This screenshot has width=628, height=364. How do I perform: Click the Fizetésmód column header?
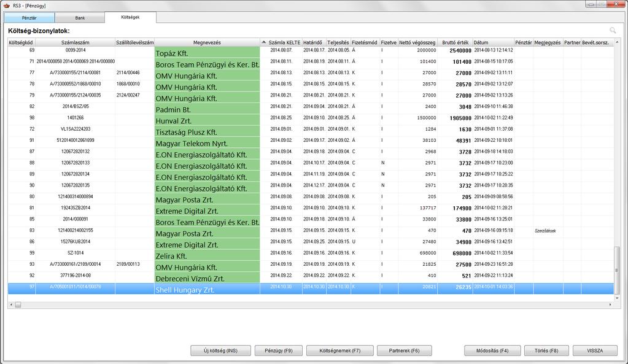pyautogui.click(x=365, y=42)
